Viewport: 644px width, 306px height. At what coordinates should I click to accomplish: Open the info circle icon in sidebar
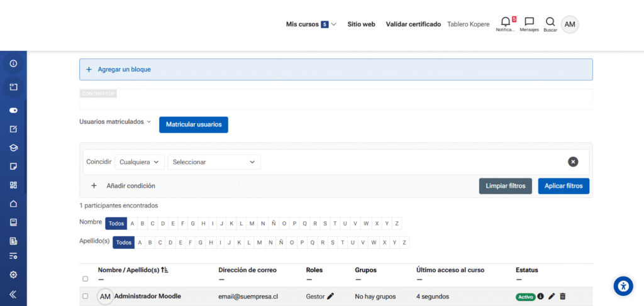pos(13,63)
